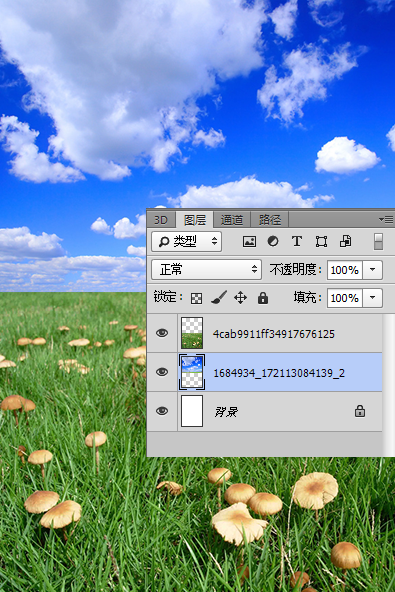Filter for shape layers icon

tap(321, 241)
